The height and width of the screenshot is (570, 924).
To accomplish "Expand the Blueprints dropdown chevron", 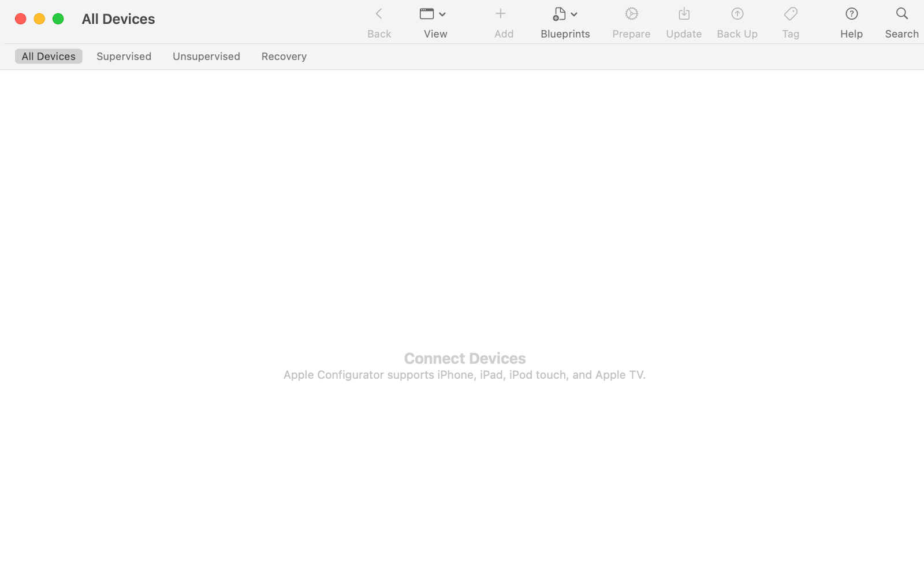I will tap(574, 14).
